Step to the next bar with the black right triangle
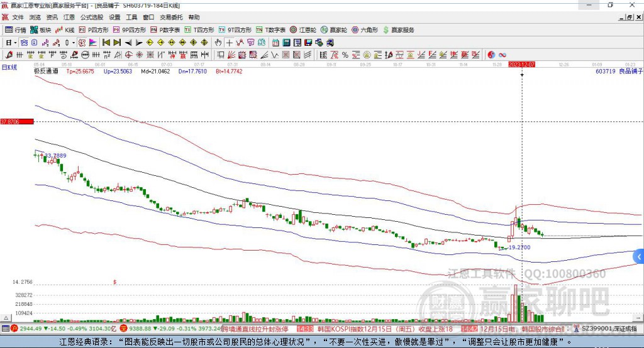The height and width of the screenshot is (348, 644). point(139,43)
